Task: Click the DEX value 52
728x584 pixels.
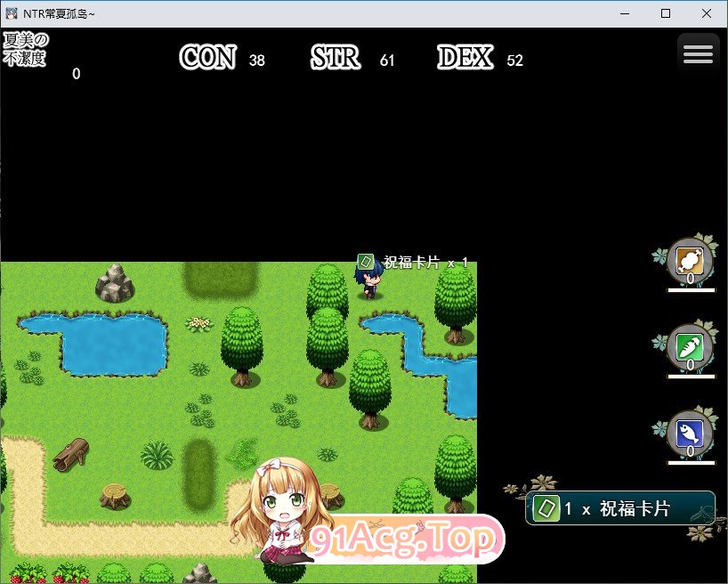Action: point(515,61)
